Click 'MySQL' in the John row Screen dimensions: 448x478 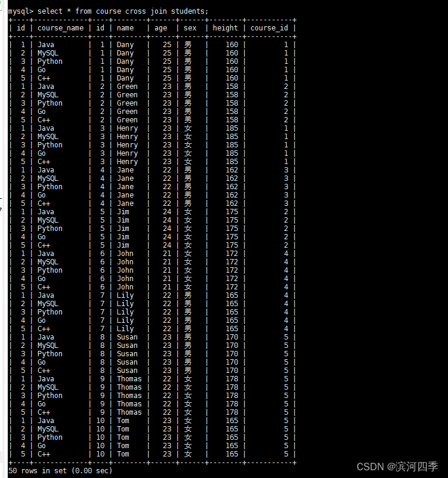tap(48, 262)
